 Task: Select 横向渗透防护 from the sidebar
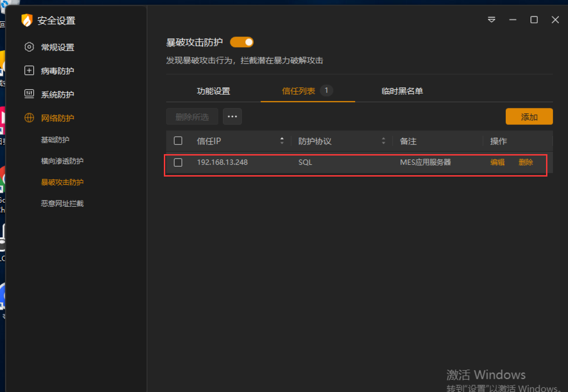62,161
